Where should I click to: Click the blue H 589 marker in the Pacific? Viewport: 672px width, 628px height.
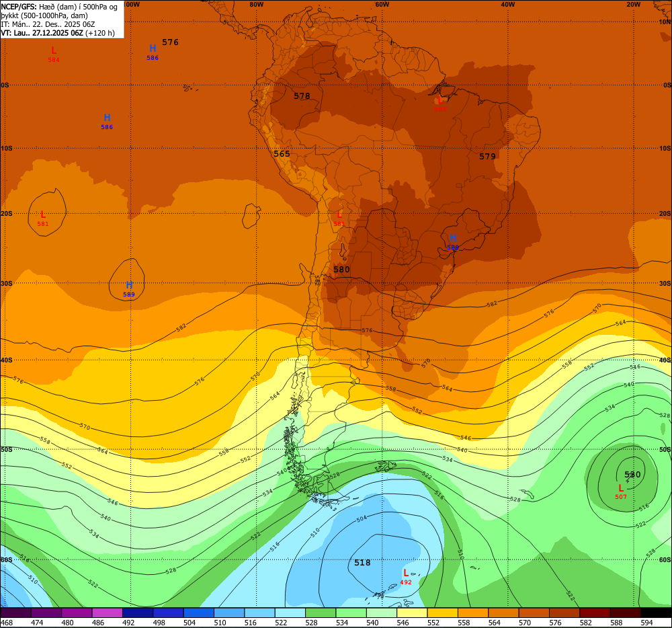[x=129, y=285]
